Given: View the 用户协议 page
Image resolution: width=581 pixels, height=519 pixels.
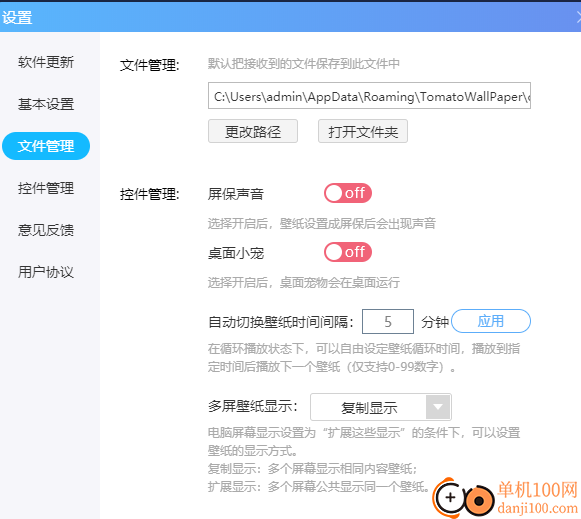Looking at the screenshot, I should click(x=46, y=272).
